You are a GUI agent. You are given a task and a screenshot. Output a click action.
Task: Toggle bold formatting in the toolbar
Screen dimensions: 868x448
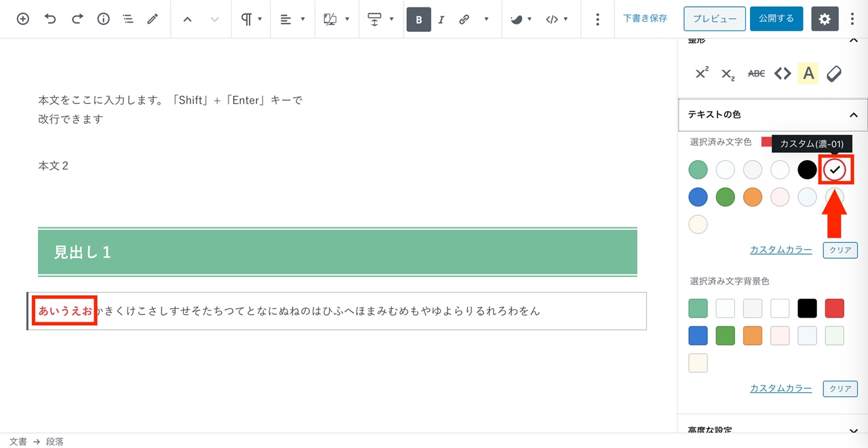click(418, 20)
